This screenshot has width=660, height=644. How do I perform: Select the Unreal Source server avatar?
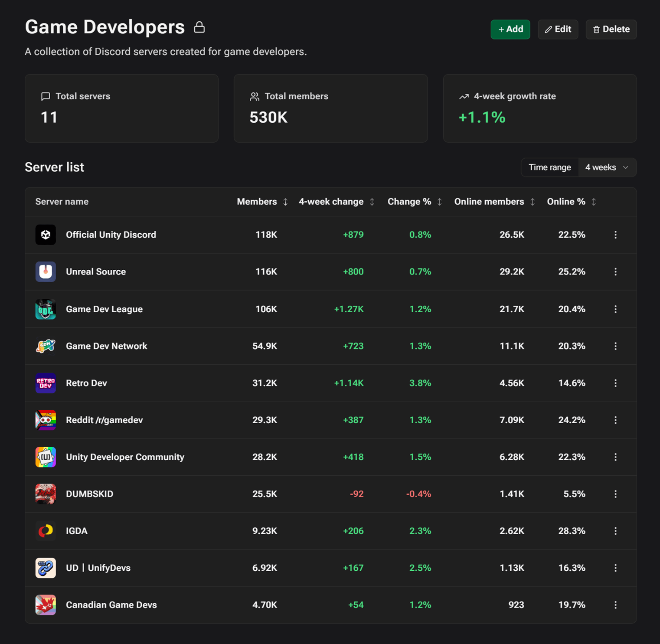tap(46, 271)
